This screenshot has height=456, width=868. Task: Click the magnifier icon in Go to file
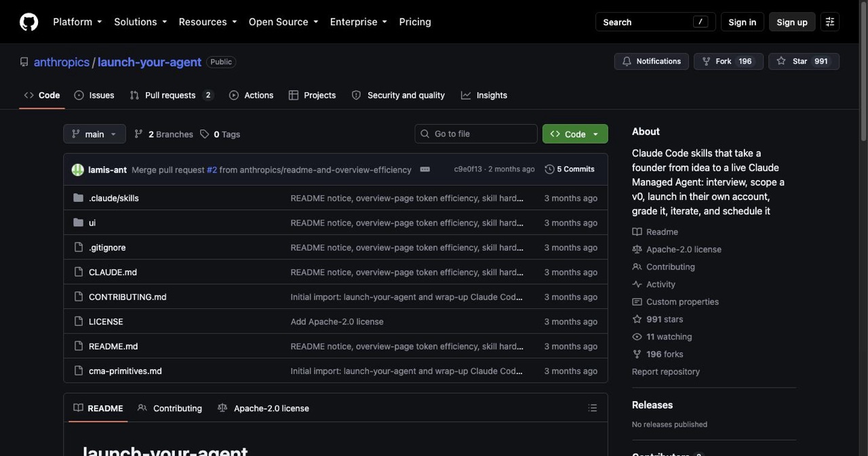(x=425, y=133)
